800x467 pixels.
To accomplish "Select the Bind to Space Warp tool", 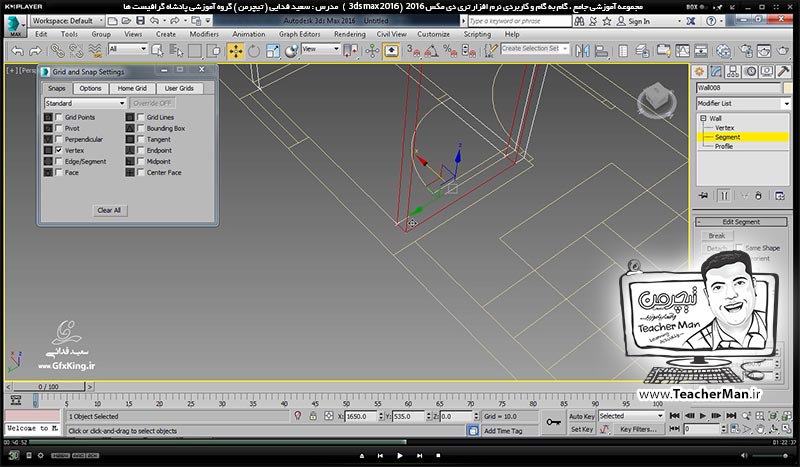I will tap(95, 51).
